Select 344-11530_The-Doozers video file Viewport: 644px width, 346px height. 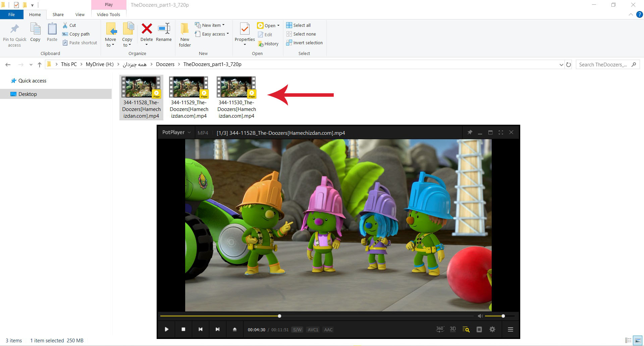(236, 98)
